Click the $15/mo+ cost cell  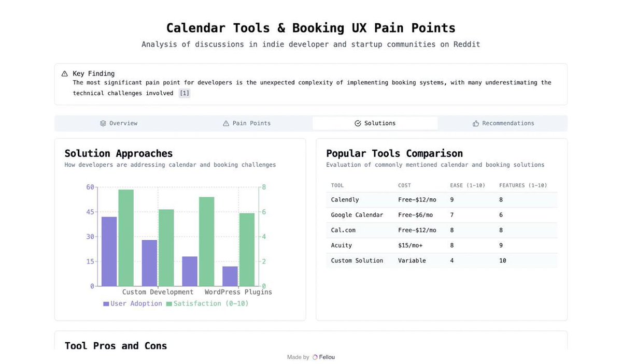coord(410,245)
